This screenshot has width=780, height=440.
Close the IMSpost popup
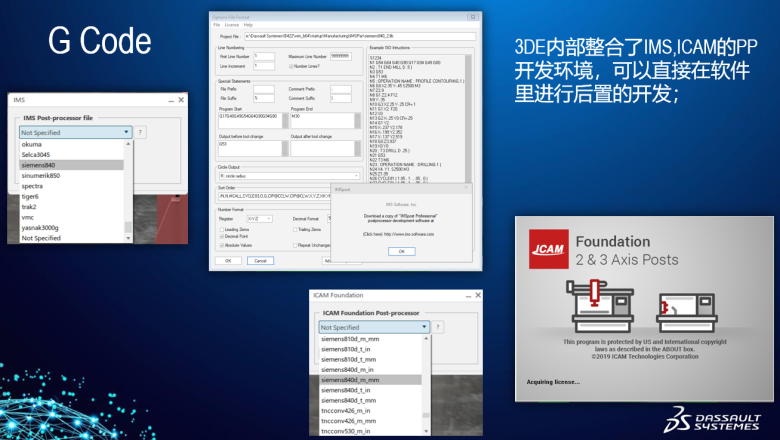pyautogui.click(x=466, y=187)
